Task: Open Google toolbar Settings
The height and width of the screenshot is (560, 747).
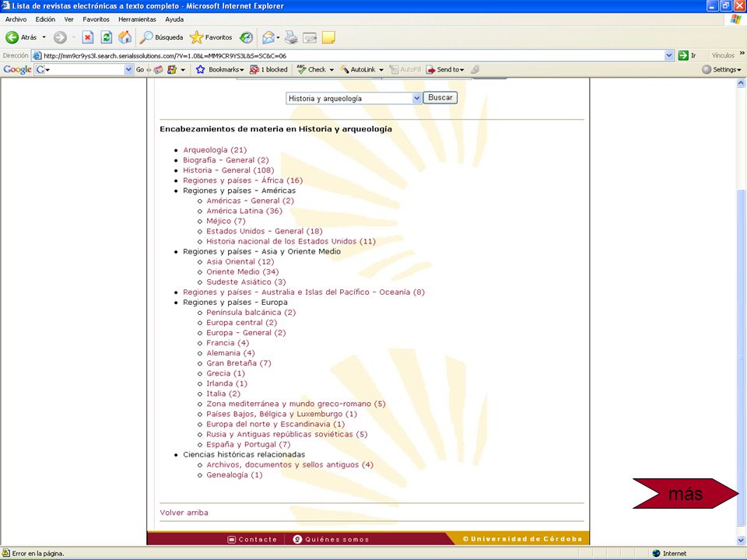Action: pos(722,69)
